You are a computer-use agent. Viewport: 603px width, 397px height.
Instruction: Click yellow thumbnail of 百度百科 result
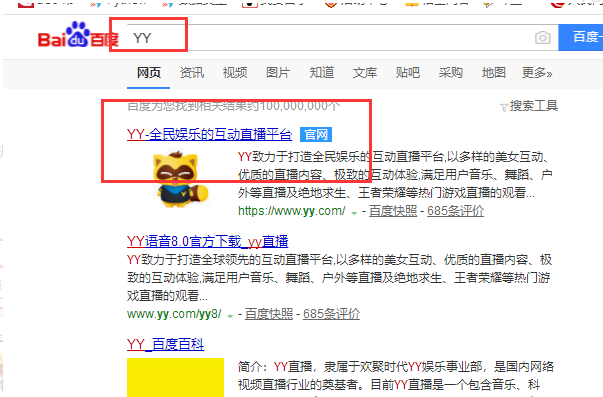pos(175,377)
